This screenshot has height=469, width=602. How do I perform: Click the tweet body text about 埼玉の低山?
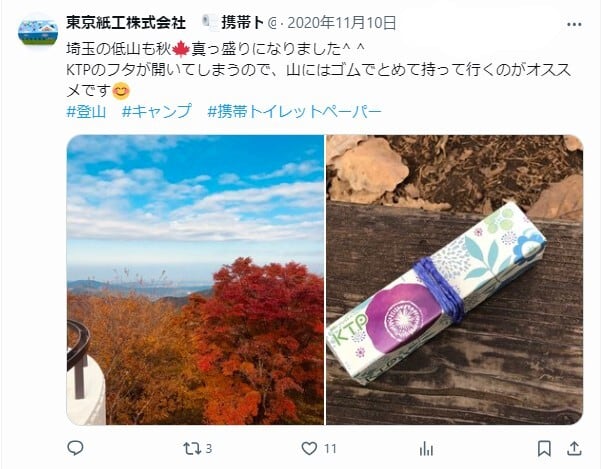click(x=319, y=70)
